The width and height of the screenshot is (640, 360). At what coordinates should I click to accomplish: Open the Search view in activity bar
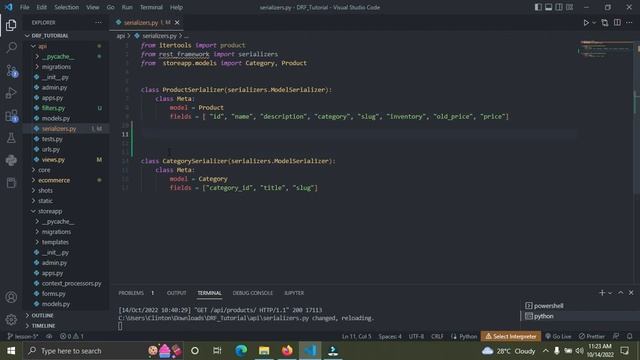[11, 47]
